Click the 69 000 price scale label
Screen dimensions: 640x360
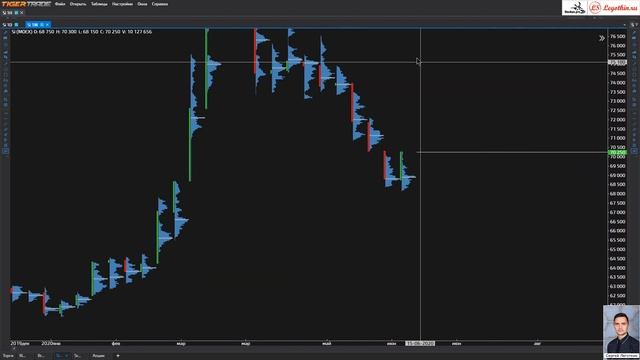click(618, 176)
